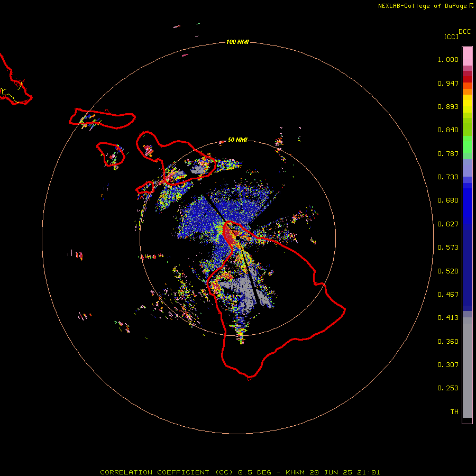Select the DCC product label
This screenshot has height=476, width=476.
464,32
